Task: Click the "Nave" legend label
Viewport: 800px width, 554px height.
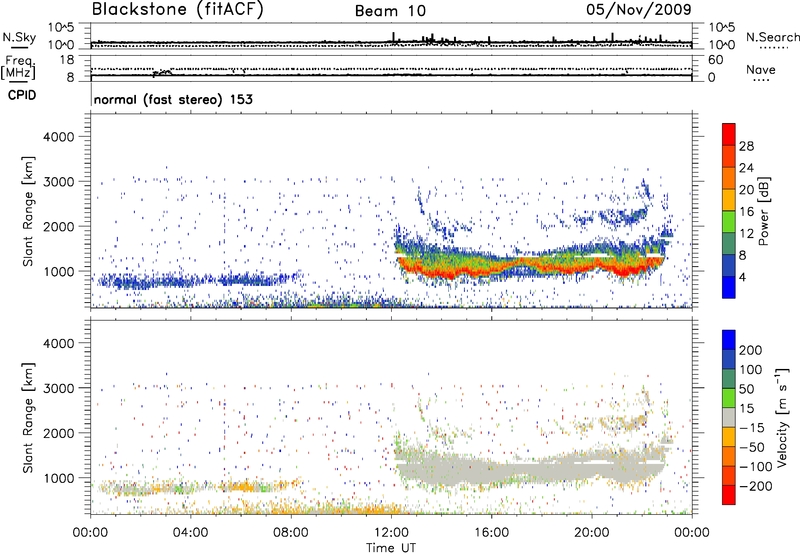Action: pos(761,69)
